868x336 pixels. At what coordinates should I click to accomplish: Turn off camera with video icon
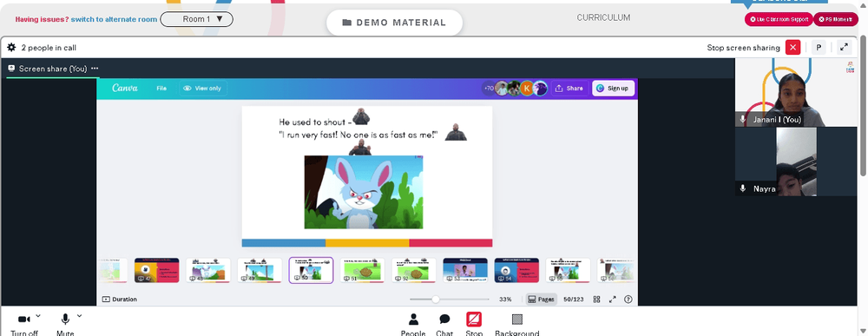click(x=23, y=320)
